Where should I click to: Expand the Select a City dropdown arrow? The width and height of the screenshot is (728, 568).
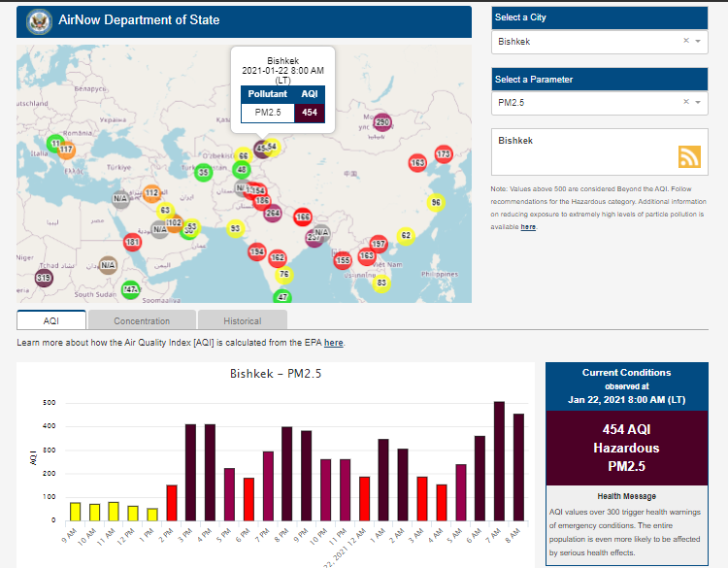click(698, 42)
